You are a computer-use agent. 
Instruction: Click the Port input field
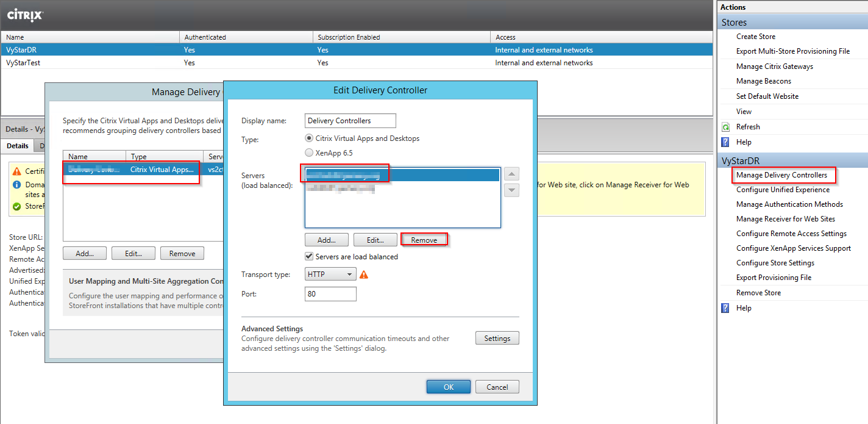click(x=330, y=293)
